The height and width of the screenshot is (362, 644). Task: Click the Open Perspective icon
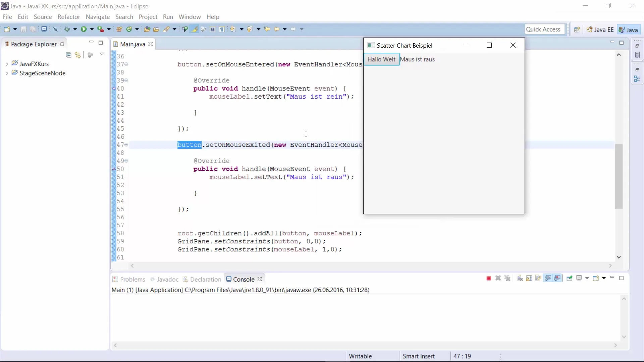(x=577, y=29)
